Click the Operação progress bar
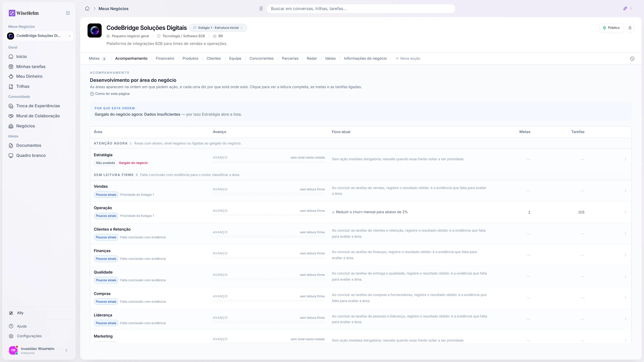 click(x=269, y=215)
